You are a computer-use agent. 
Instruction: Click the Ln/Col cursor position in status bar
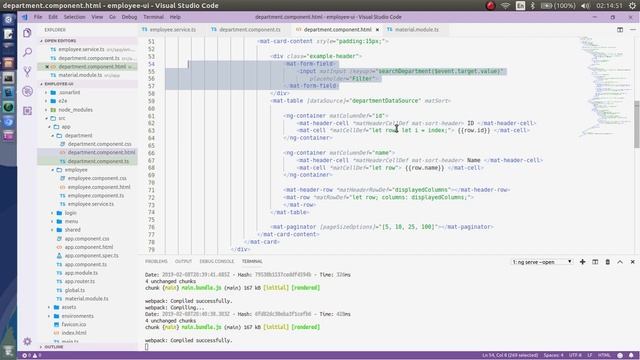coord(510,355)
